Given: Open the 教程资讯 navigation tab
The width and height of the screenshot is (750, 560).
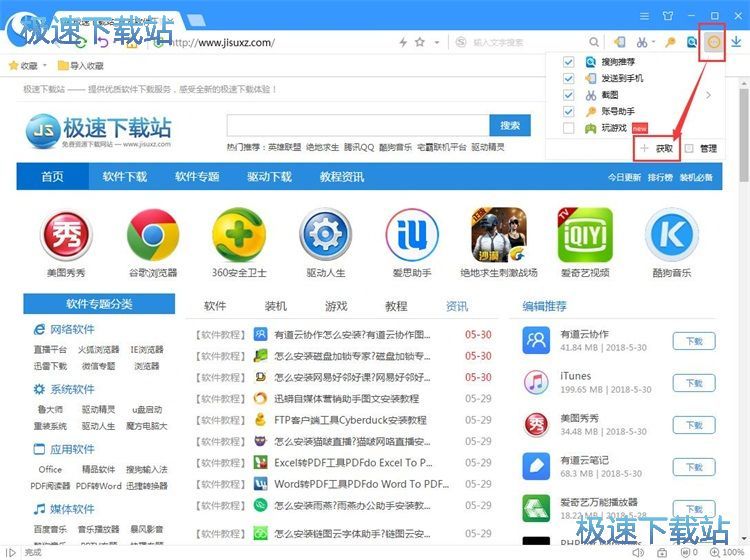Looking at the screenshot, I should point(342,176).
